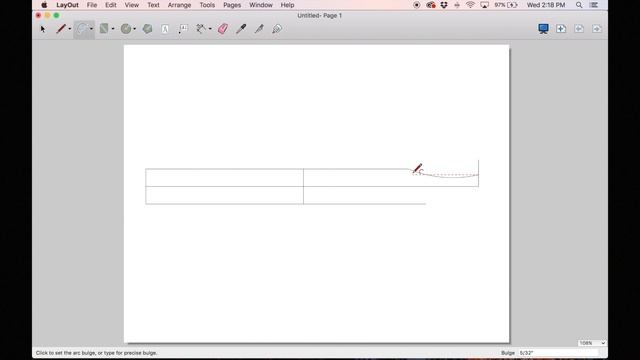This screenshot has height=360, width=640.
Task: Click the Creative Cloud menu bar icon
Action: pyautogui.click(x=431, y=5)
